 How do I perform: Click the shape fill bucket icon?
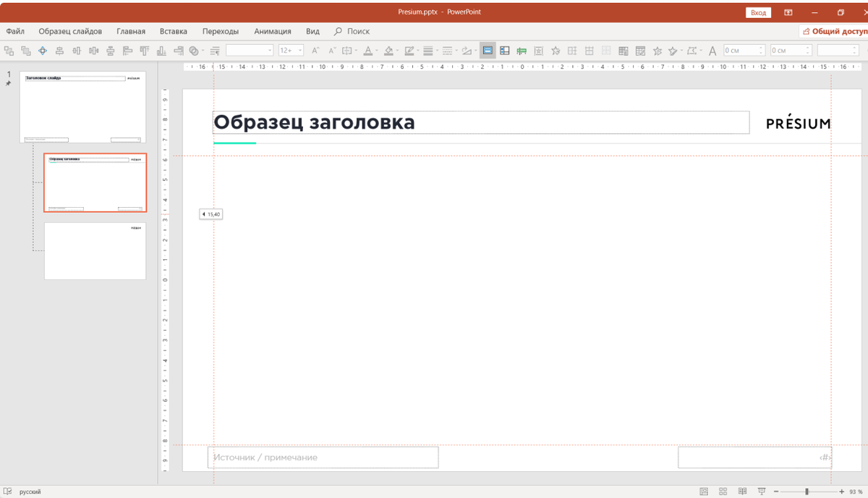pyautogui.click(x=388, y=51)
